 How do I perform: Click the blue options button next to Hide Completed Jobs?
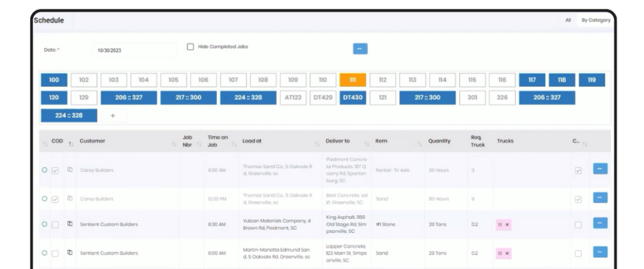[360, 48]
